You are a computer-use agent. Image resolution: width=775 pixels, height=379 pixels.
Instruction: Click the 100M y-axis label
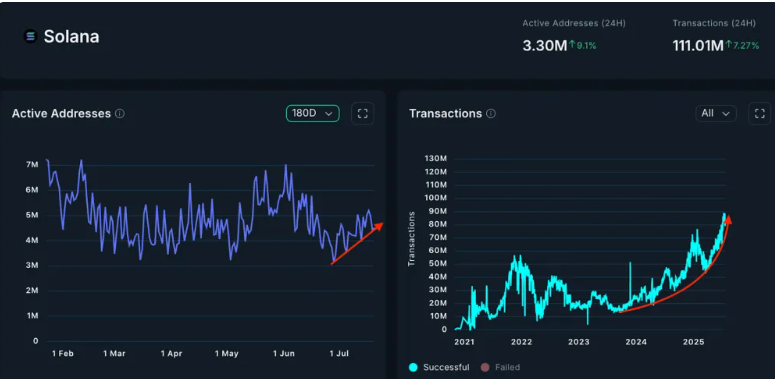coord(435,198)
